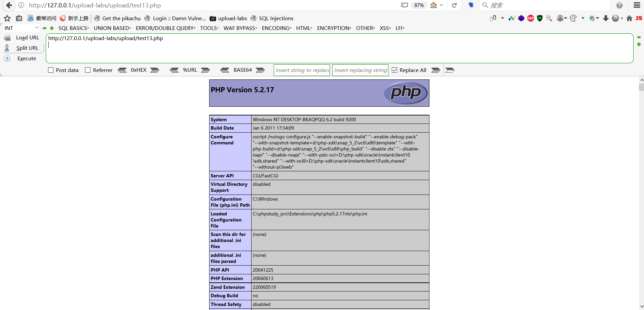
Task: Click 0xHEX encode right arrow
Action: click(x=155, y=70)
